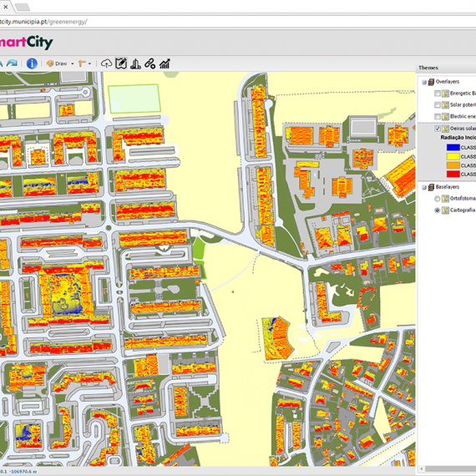The height and width of the screenshot is (476, 476).
Task: Enable the Solar potential layer checkbox
Action: (x=438, y=105)
